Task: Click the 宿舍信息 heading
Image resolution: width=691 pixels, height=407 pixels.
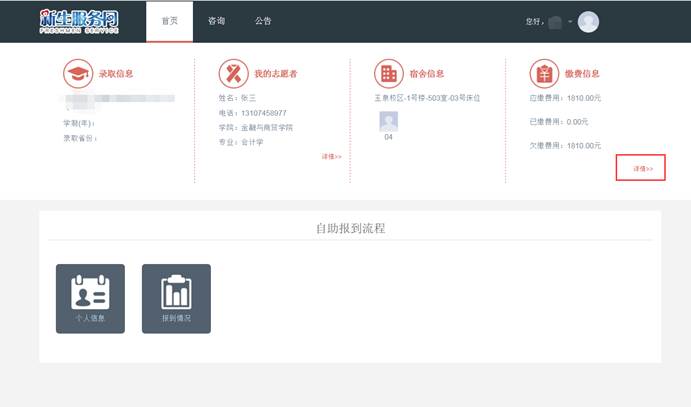Action: click(427, 74)
